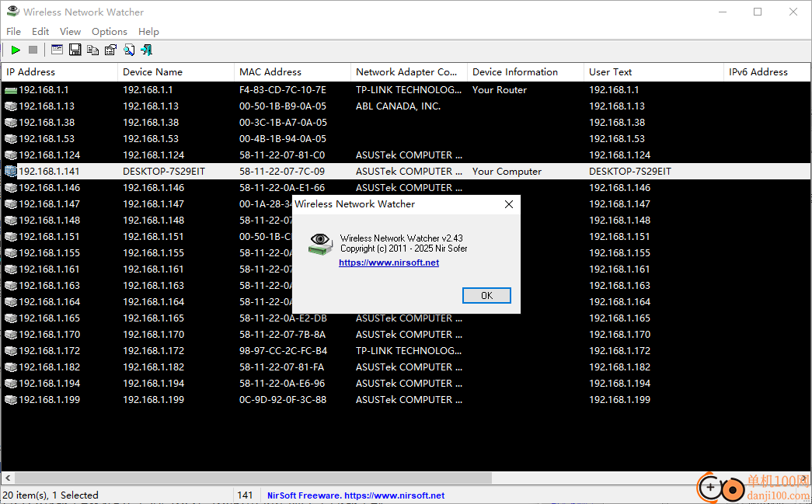Select IP address 192.168.1.194 row

49,384
